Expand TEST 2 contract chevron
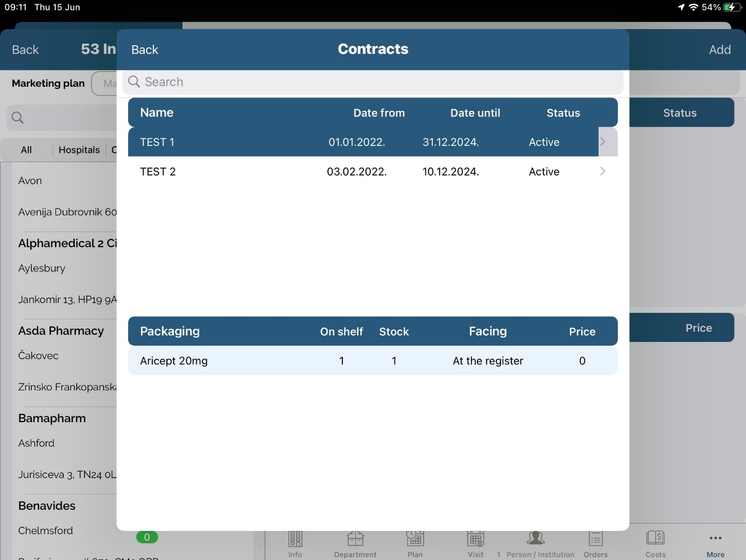 (x=603, y=171)
